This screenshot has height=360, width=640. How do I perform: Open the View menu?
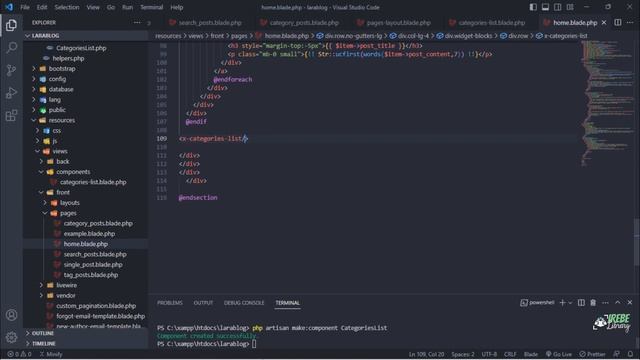click(x=93, y=7)
